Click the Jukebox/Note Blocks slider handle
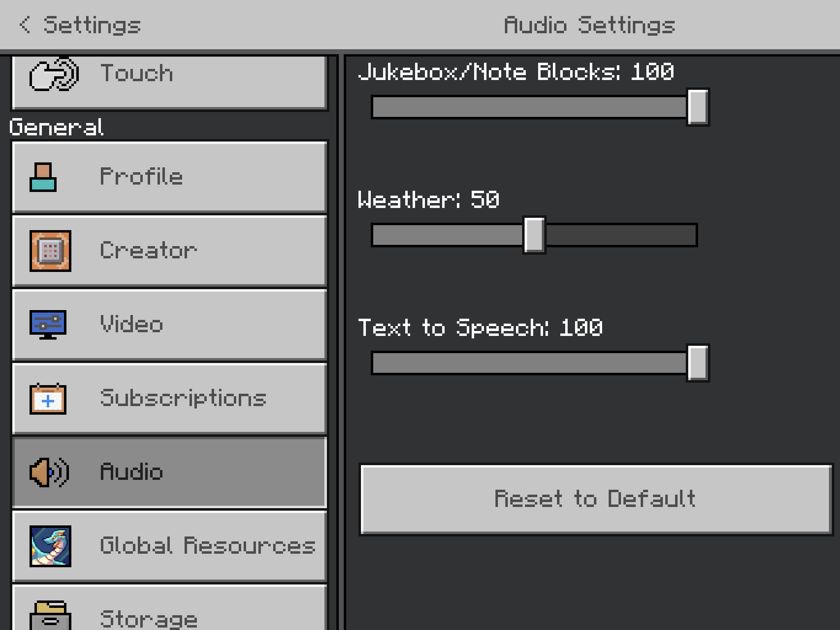Viewport: 840px width, 630px height. [x=698, y=107]
